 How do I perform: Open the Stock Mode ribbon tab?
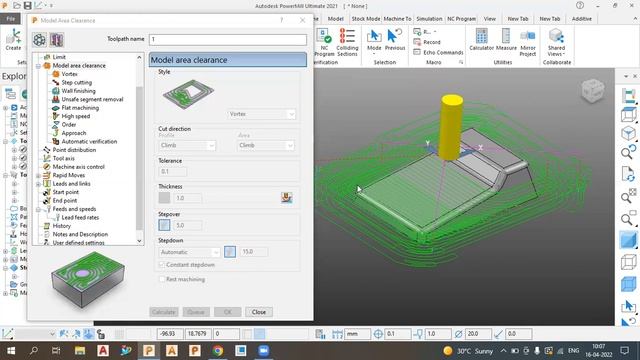click(365, 19)
